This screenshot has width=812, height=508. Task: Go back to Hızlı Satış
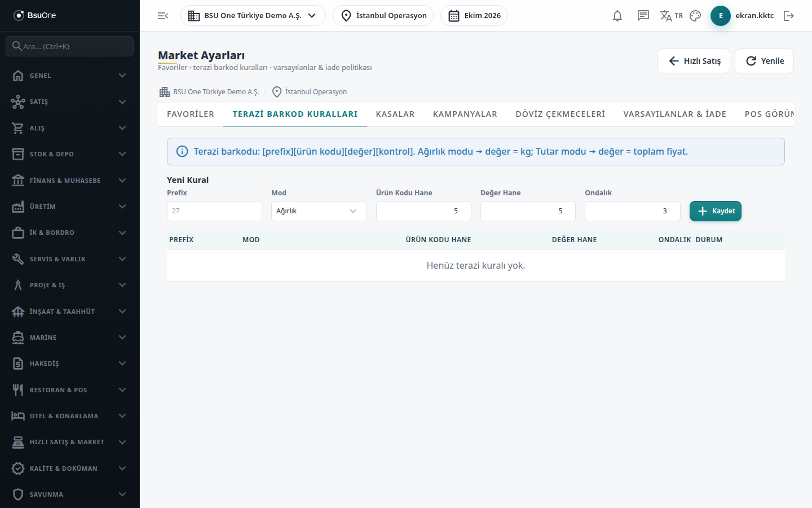(x=694, y=61)
